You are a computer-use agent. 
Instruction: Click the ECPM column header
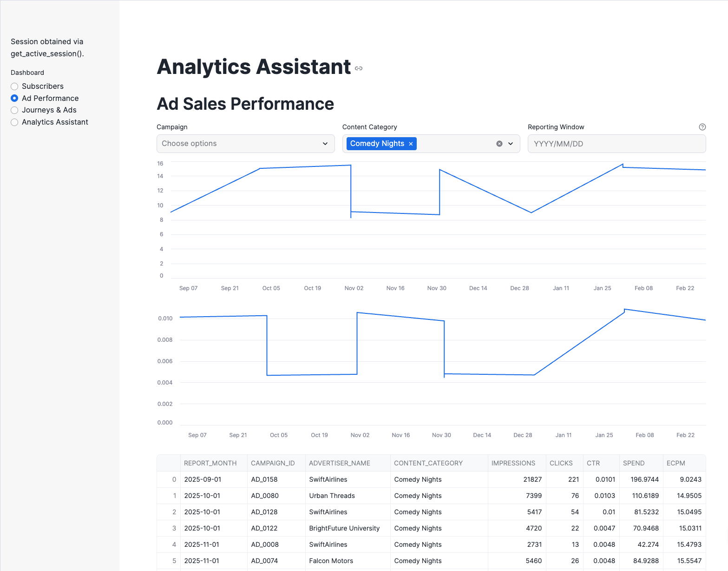click(675, 463)
